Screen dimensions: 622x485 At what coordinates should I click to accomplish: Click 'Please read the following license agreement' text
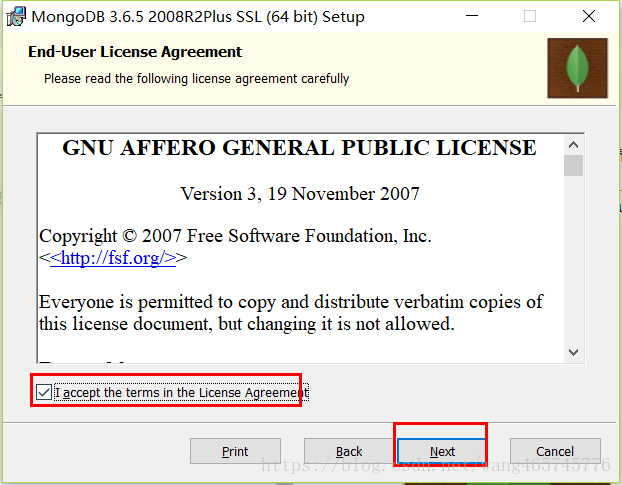pyautogui.click(x=196, y=79)
